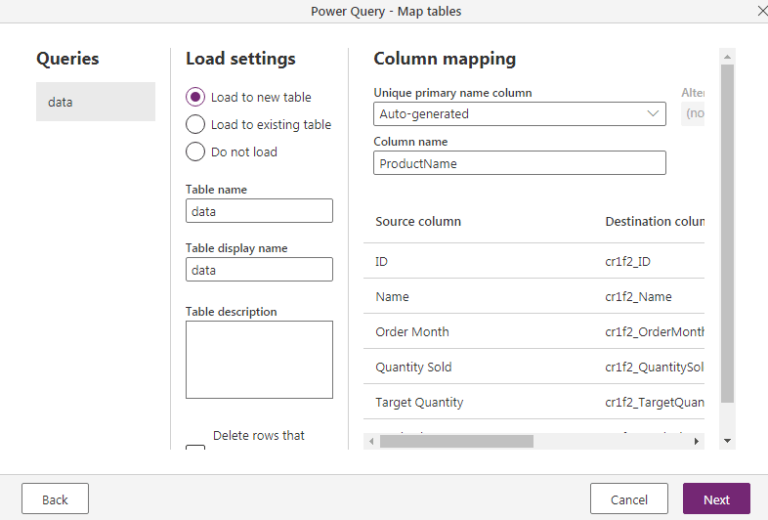Click inside Table description text box
The width and height of the screenshot is (768, 520).
(259, 359)
